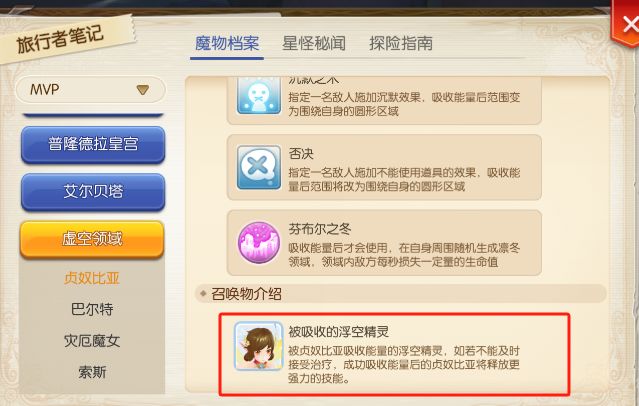Open the 探险指南 tab
Viewport: 639px width, 406px height.
pos(401,43)
